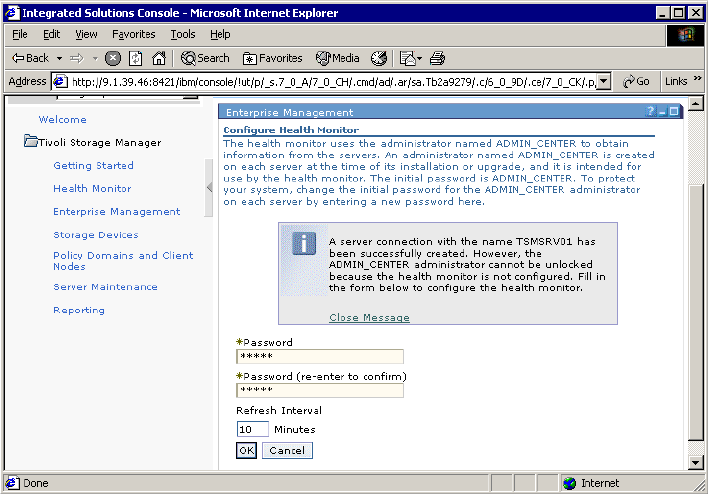
Task: Click the Internet Explorer title bar icon
Action: pos(12,13)
